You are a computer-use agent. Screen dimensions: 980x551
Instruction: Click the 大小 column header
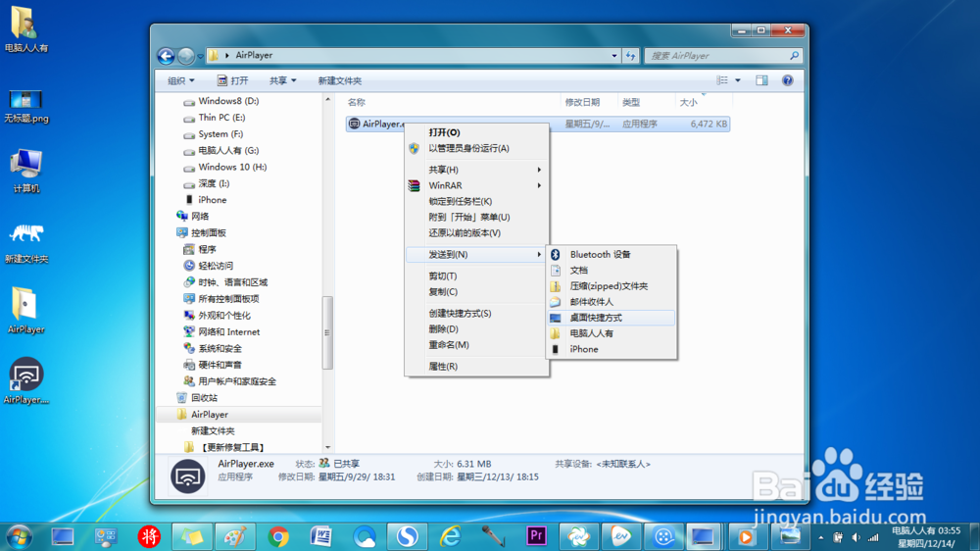(x=688, y=102)
